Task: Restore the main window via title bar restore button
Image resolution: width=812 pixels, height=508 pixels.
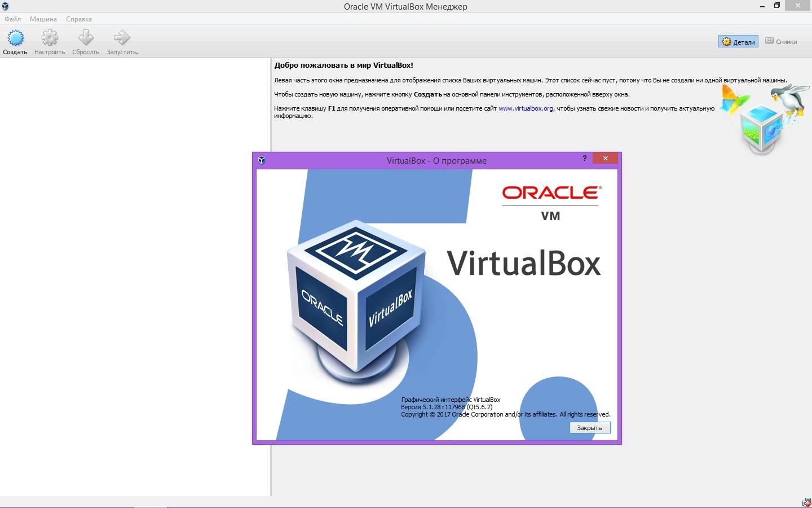Action: click(776, 5)
